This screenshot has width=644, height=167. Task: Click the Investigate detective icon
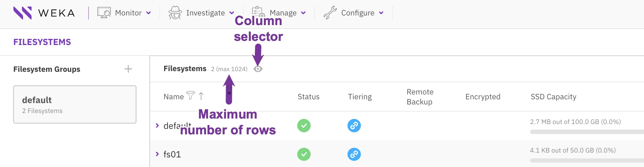175,13
